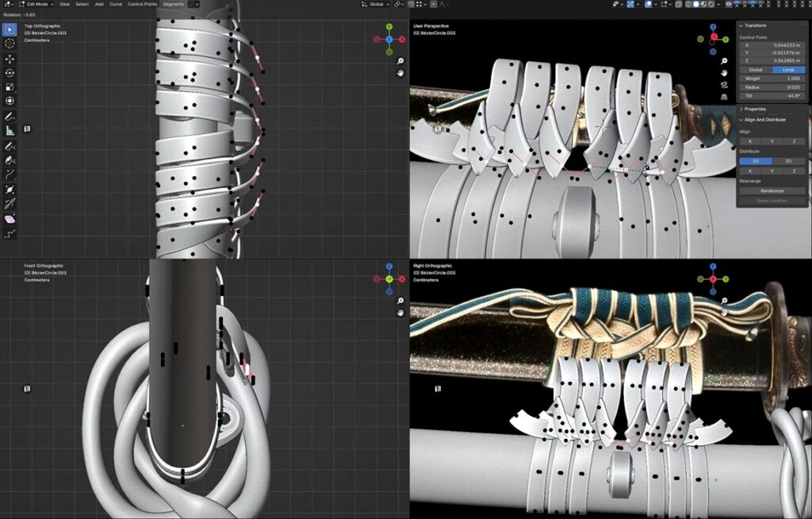The height and width of the screenshot is (519, 812).
Task: Click zoom icon in Front Orthographic viewport
Action: click(400, 301)
